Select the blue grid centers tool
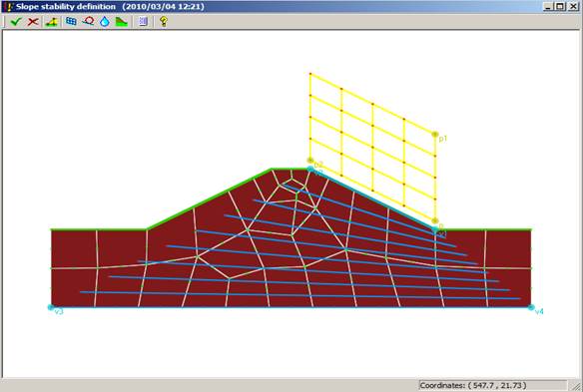Image resolution: width=583 pixels, height=392 pixels. [71, 21]
